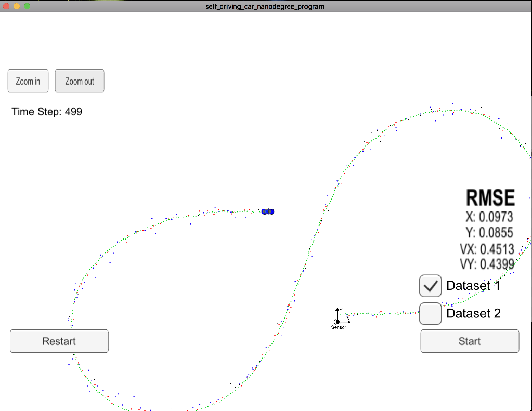Hit the Start button
The image size is (532, 411).
(470, 341)
